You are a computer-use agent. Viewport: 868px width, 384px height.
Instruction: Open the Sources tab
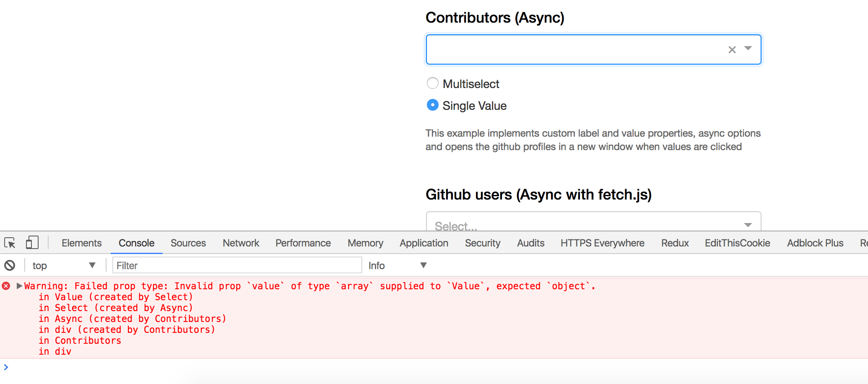188,243
